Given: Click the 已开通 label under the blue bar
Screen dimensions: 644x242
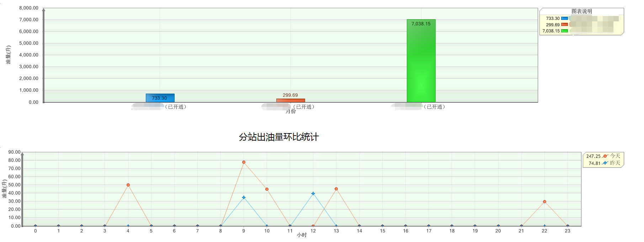Looking at the screenshot, I should [x=176, y=107].
